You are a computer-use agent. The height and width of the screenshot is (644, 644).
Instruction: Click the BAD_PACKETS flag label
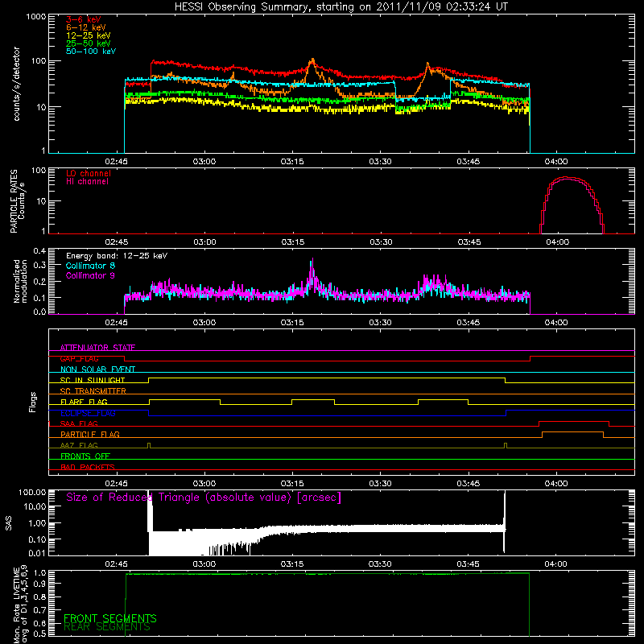[x=88, y=467]
